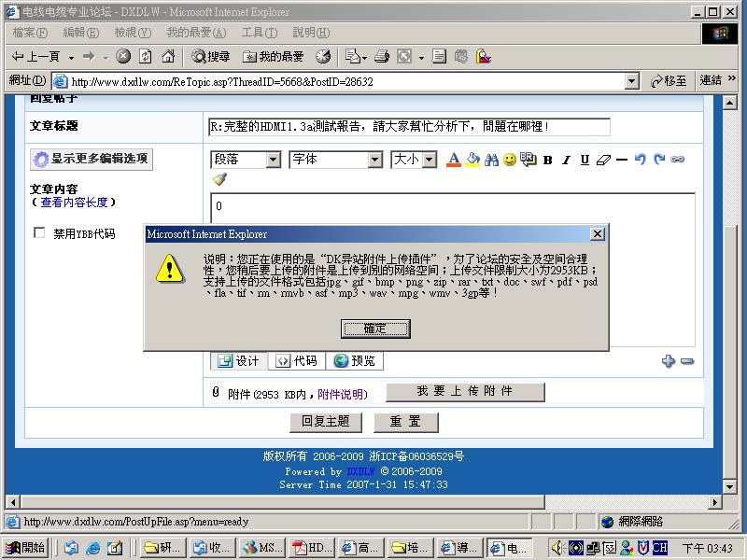Switch to the 代码 code tab
Image resolution: width=747 pixels, height=560 pixels.
pos(296,361)
